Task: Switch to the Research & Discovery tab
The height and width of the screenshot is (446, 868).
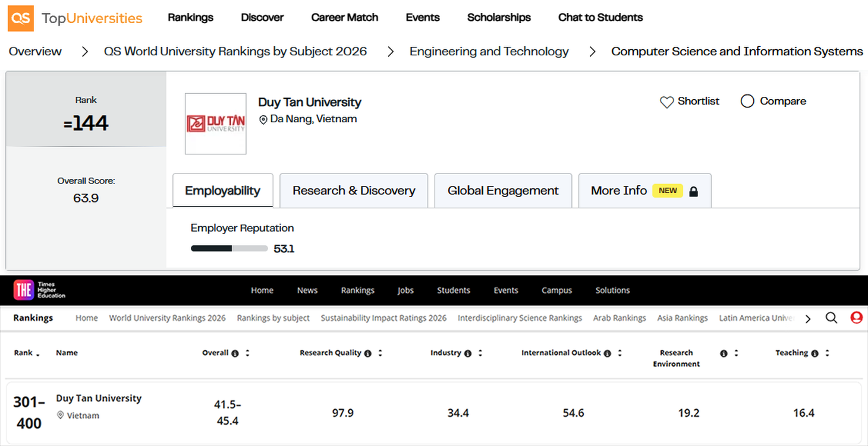Action: coord(354,191)
